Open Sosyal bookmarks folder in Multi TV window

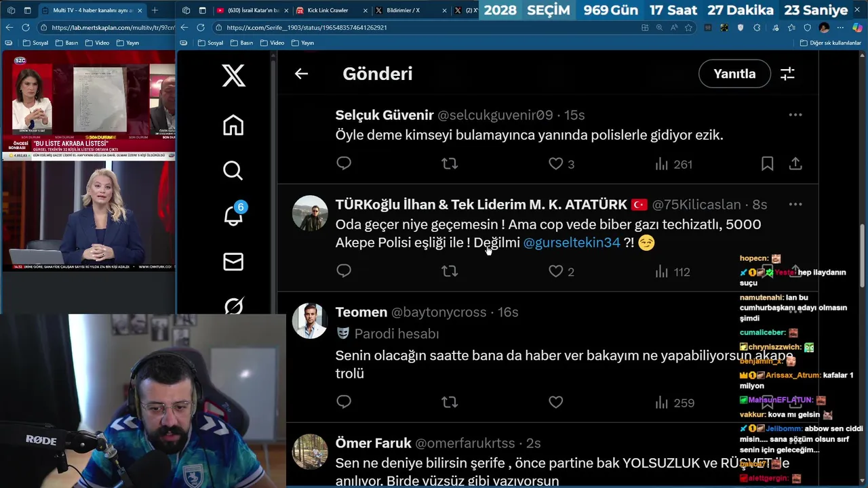pyautogui.click(x=35, y=43)
